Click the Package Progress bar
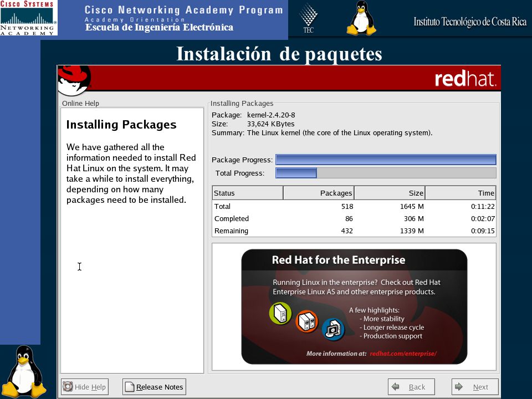Viewport: 532px width, 399px height. click(386, 160)
